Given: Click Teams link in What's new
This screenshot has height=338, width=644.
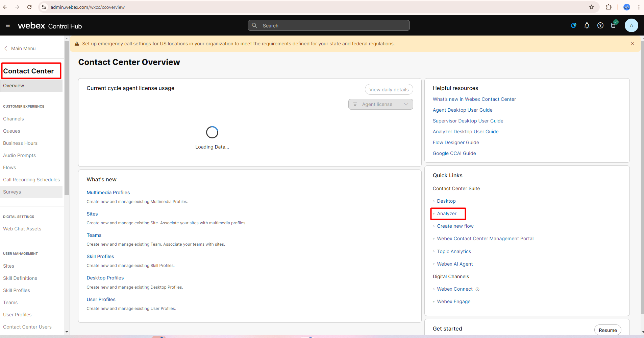Looking at the screenshot, I should tap(94, 235).
